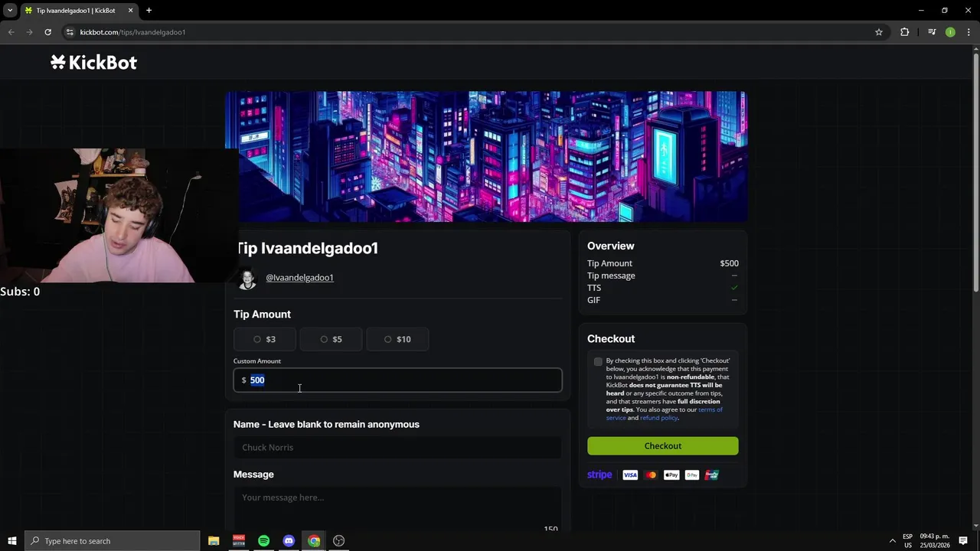Viewport: 980px width, 551px height.
Task: Click the Apple Pay icon
Action: 671,475
